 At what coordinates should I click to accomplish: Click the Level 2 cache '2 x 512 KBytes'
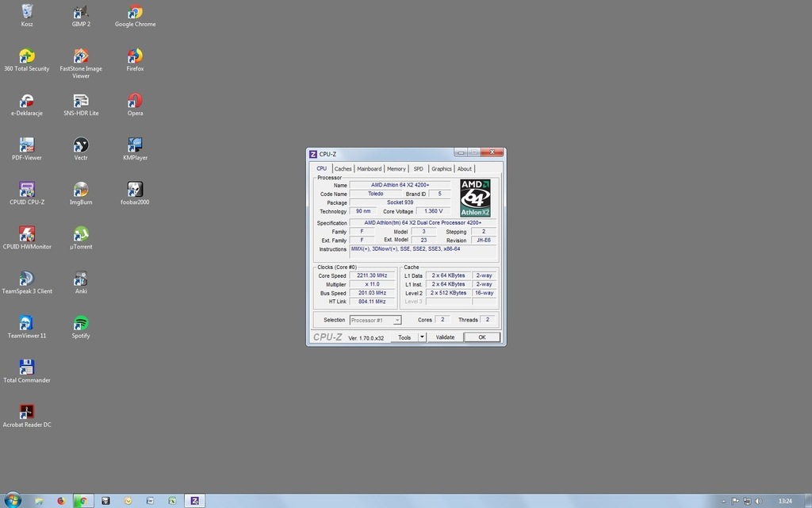click(449, 293)
